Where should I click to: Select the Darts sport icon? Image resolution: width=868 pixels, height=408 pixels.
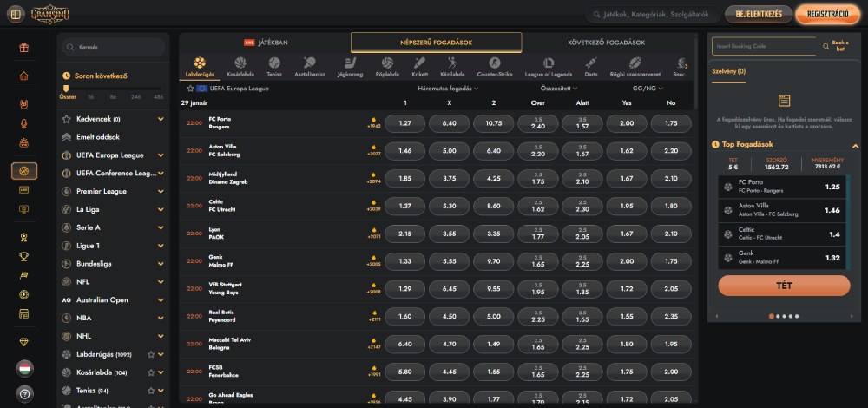pyautogui.click(x=591, y=66)
